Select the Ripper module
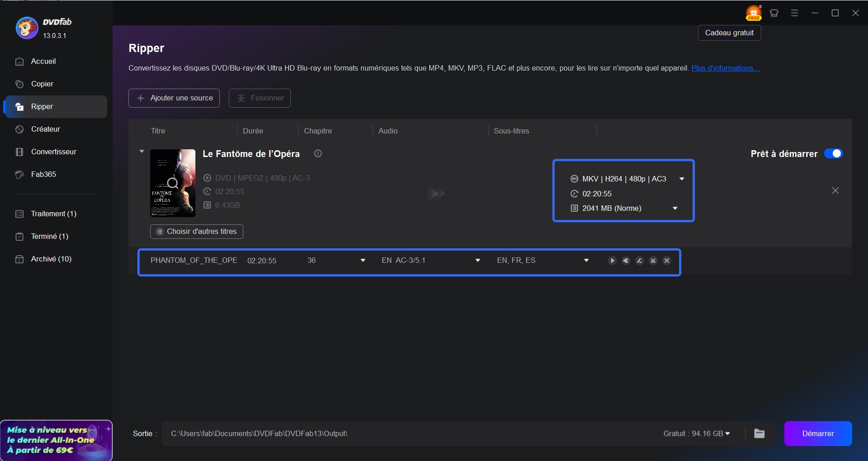Image resolution: width=868 pixels, height=461 pixels. tap(55, 106)
